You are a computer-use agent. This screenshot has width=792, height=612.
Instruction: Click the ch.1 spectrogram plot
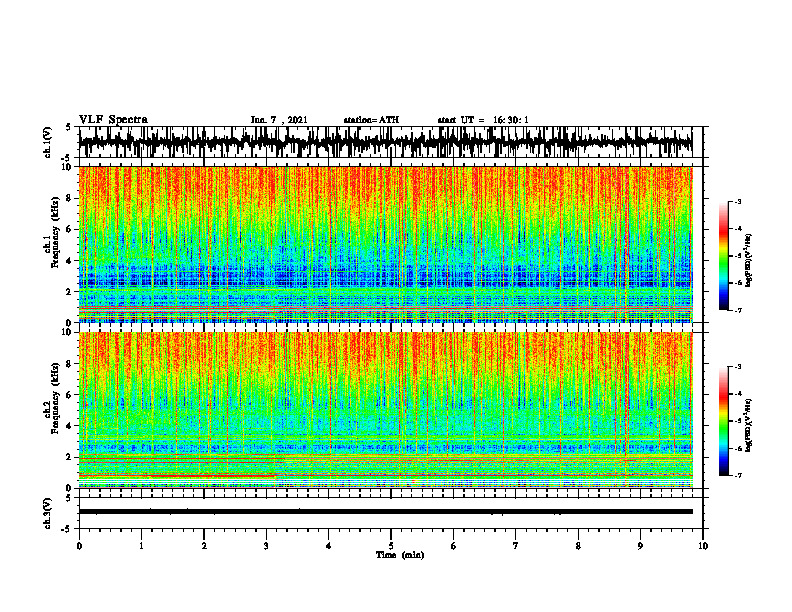tap(385, 244)
